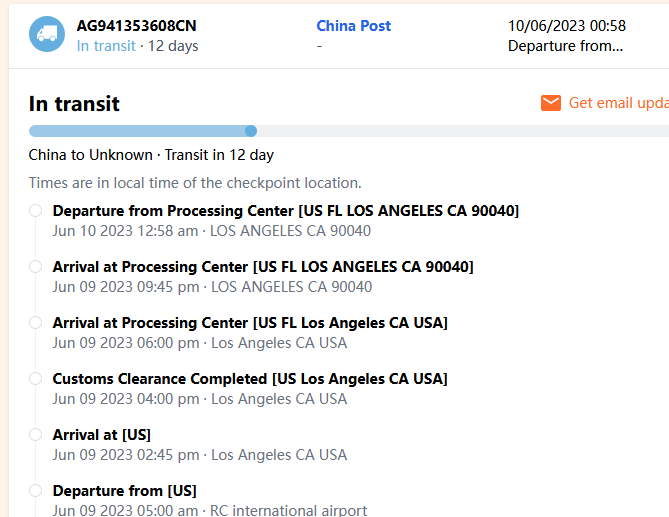669x517 pixels.
Task: Open the China Post carrier link
Action: [353, 26]
